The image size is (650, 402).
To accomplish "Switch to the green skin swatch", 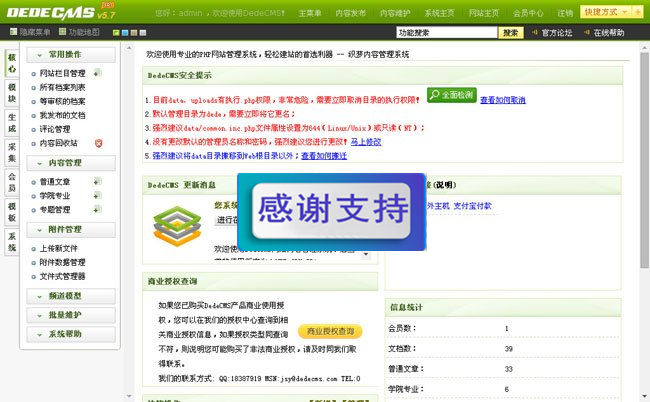I will click(x=116, y=32).
